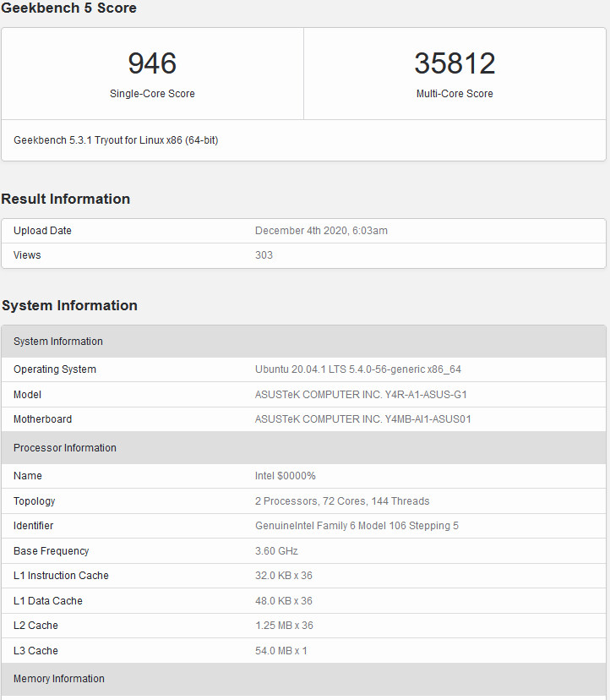
Task: Click the Topology value with 72 Cores
Action: tap(342, 500)
